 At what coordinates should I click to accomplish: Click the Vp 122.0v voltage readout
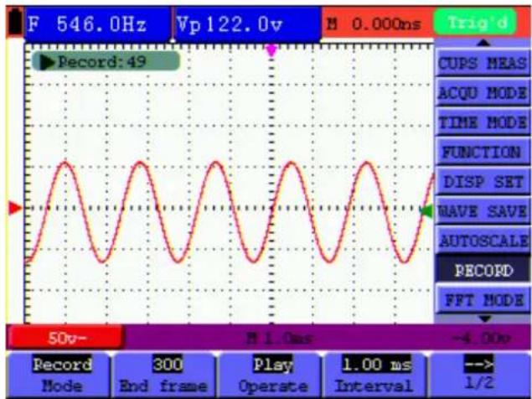coord(247,24)
